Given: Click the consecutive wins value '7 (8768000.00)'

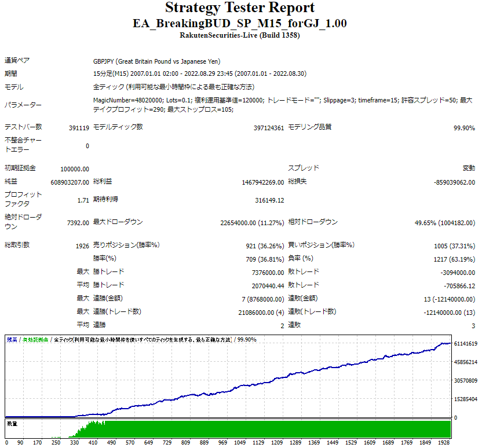Looking at the screenshot, I should (263, 299).
